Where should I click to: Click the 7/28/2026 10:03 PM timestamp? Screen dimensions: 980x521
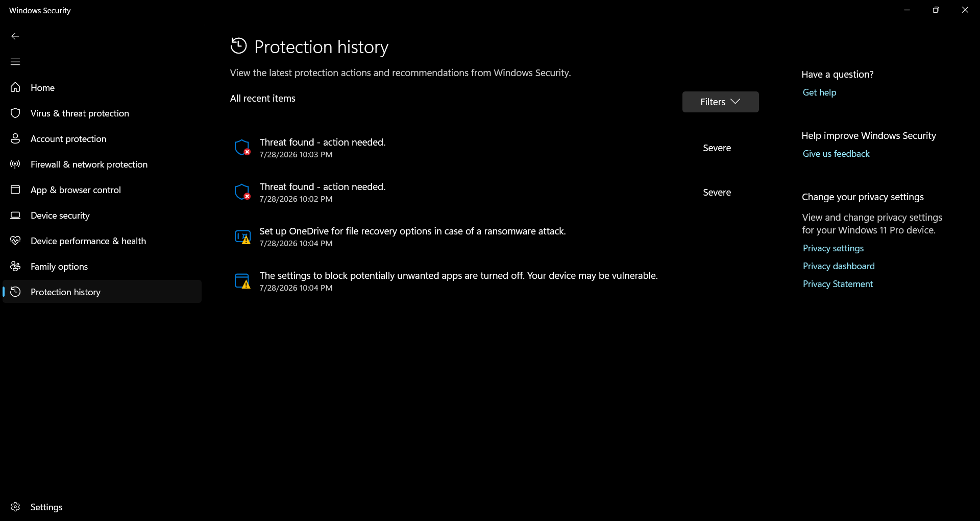pyautogui.click(x=296, y=155)
